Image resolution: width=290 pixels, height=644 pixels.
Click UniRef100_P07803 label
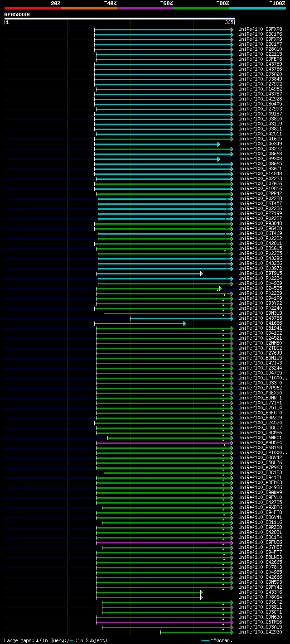pos(260,567)
